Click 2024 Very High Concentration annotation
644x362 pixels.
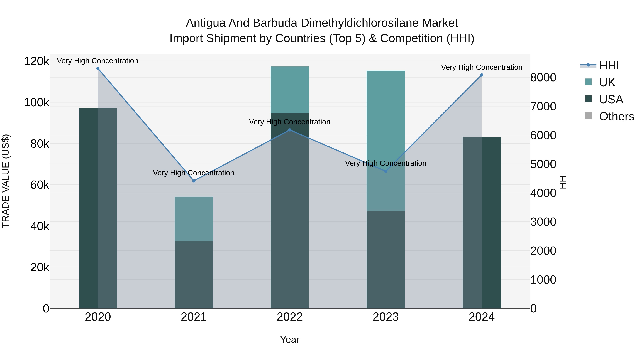(x=482, y=67)
